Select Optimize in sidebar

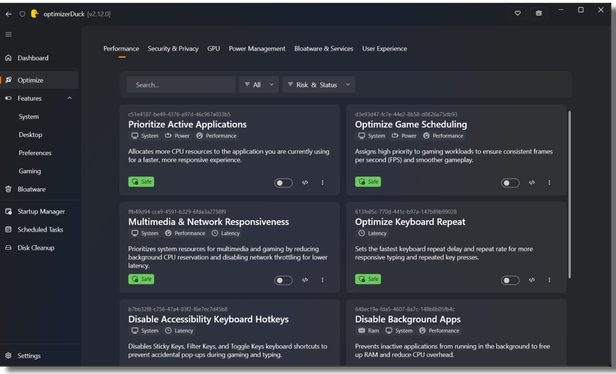click(39, 80)
